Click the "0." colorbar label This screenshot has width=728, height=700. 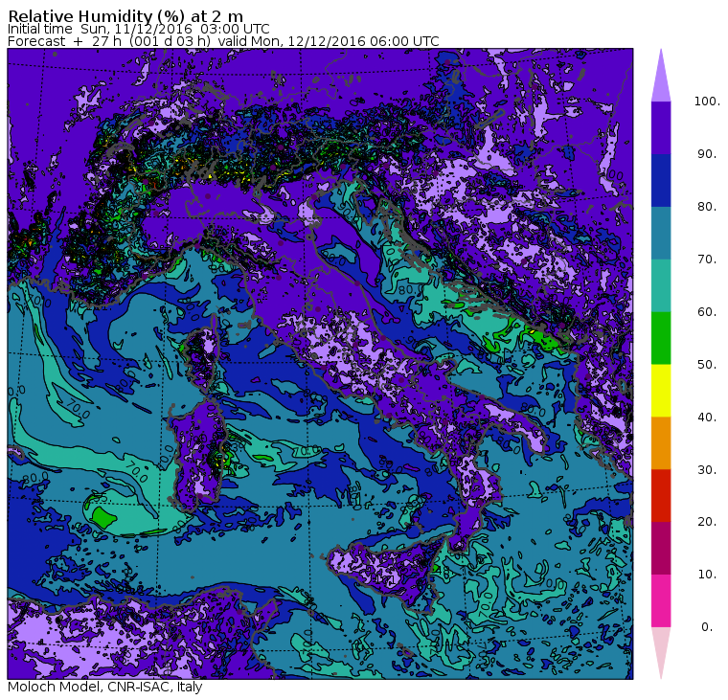pyautogui.click(x=707, y=627)
